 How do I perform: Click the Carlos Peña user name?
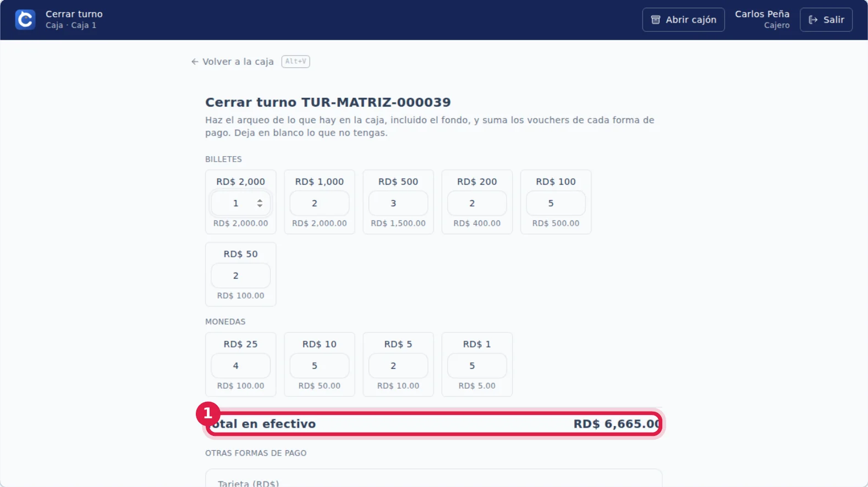tap(762, 14)
